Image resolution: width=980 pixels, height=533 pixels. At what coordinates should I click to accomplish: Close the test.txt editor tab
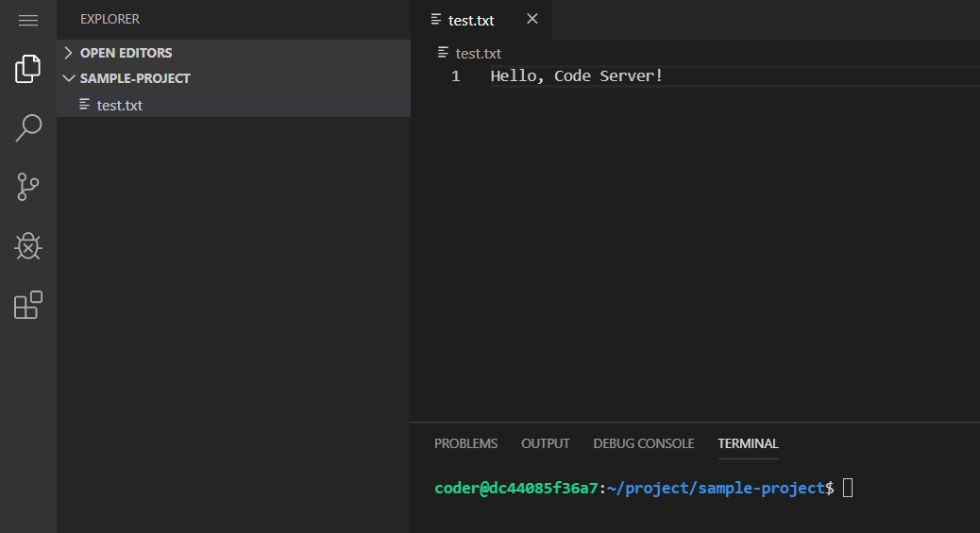[x=532, y=19]
